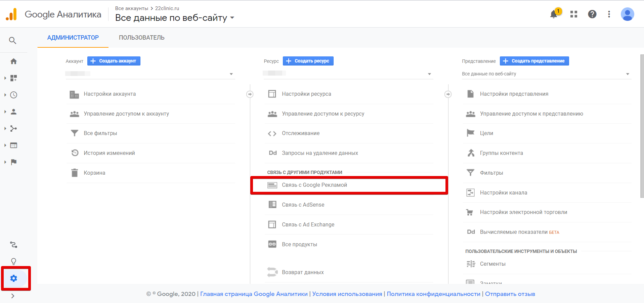Open Возврат данных

pyautogui.click(x=349, y=272)
